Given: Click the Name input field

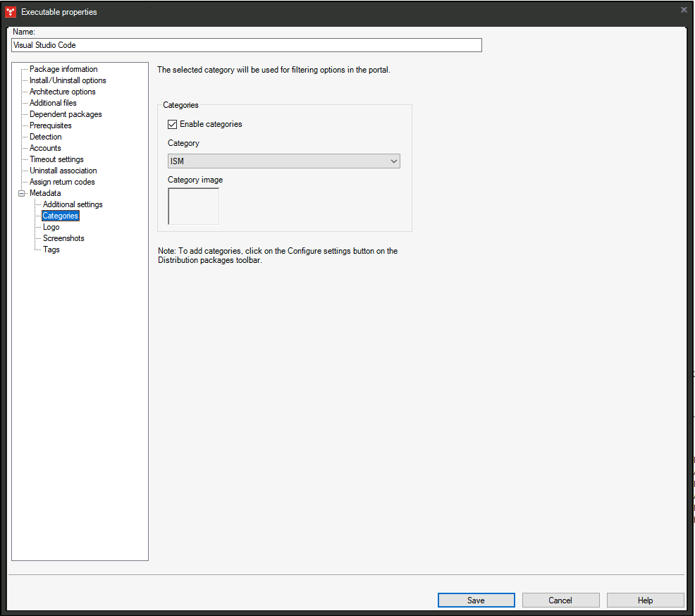Looking at the screenshot, I should 247,45.
